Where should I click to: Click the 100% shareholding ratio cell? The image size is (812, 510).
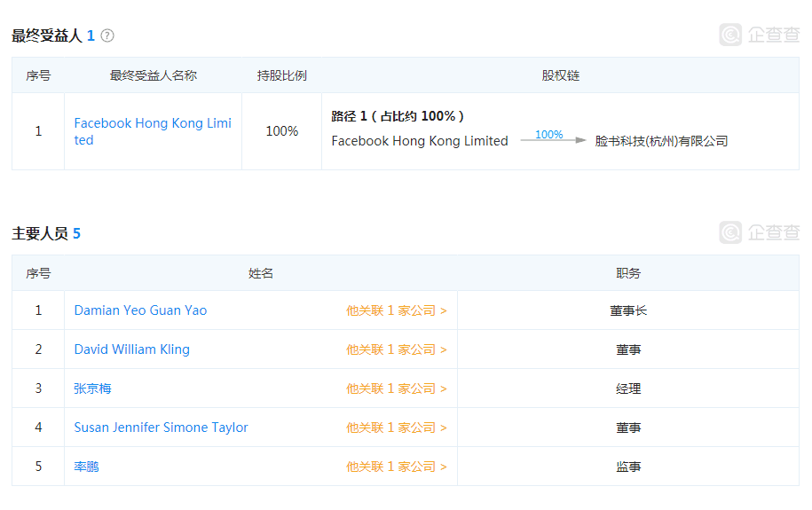pos(281,131)
